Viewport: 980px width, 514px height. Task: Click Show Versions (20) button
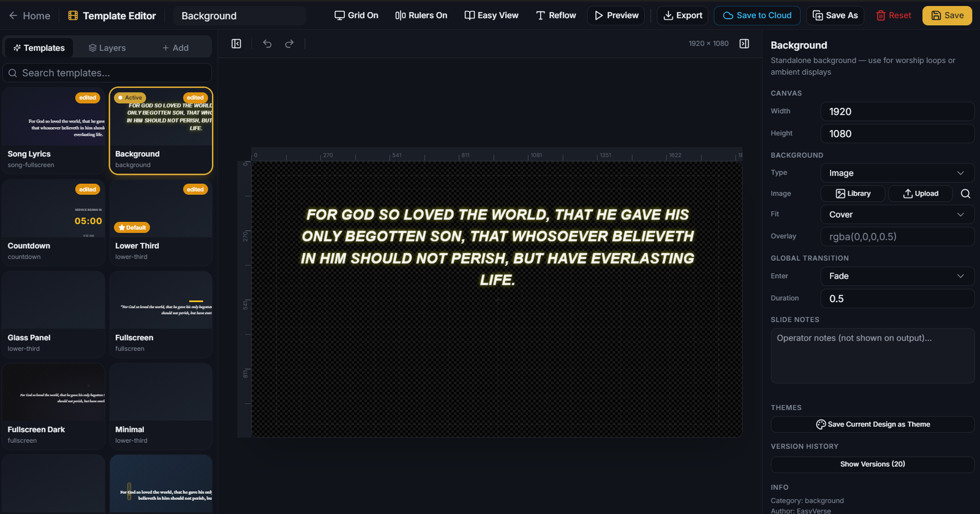click(x=872, y=464)
